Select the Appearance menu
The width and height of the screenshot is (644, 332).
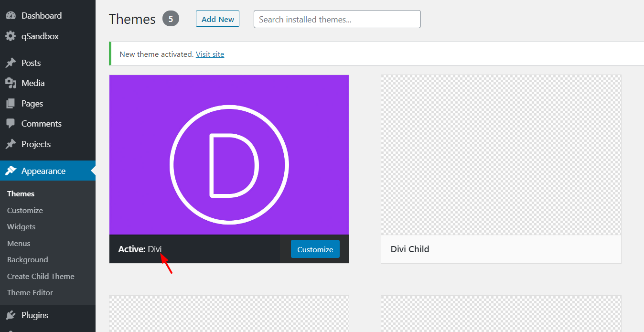click(x=48, y=171)
